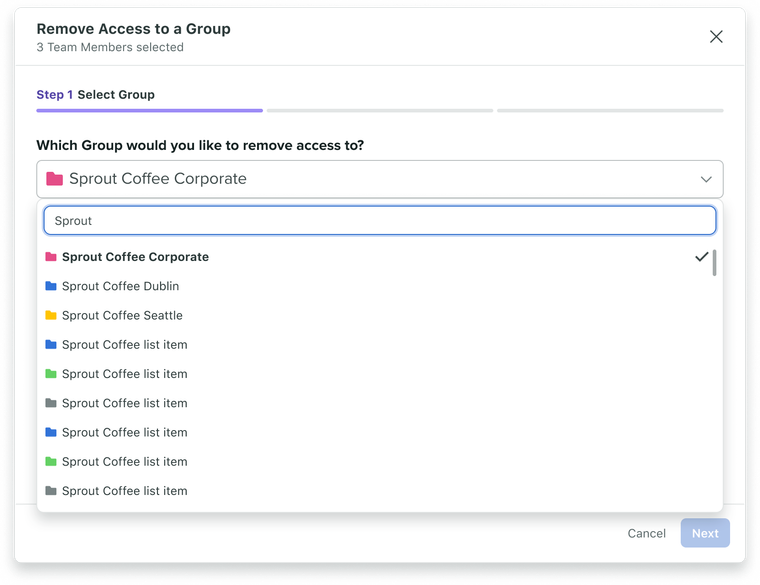Click the yellow folder icon for Sprout Coffee Seattle
Screen dimensions: 760x585
pos(51,315)
